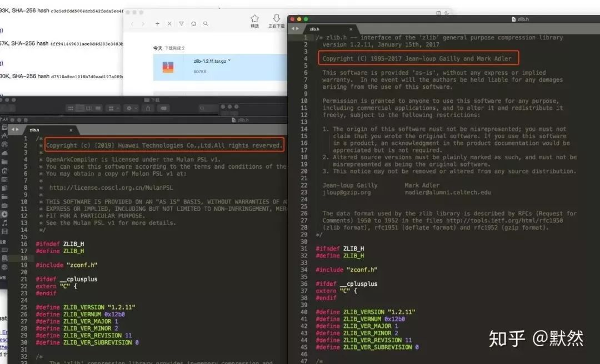
Task: Switch Finder to column view
Action: [89, 109]
